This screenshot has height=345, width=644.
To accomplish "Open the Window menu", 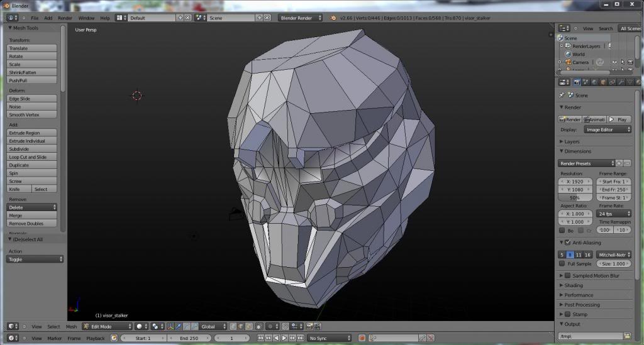I will click(x=86, y=18).
